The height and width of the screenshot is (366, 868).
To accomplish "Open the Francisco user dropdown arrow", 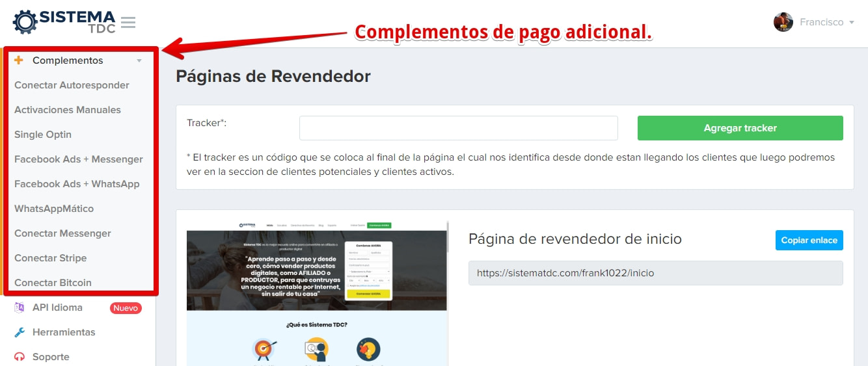I will pos(851,23).
